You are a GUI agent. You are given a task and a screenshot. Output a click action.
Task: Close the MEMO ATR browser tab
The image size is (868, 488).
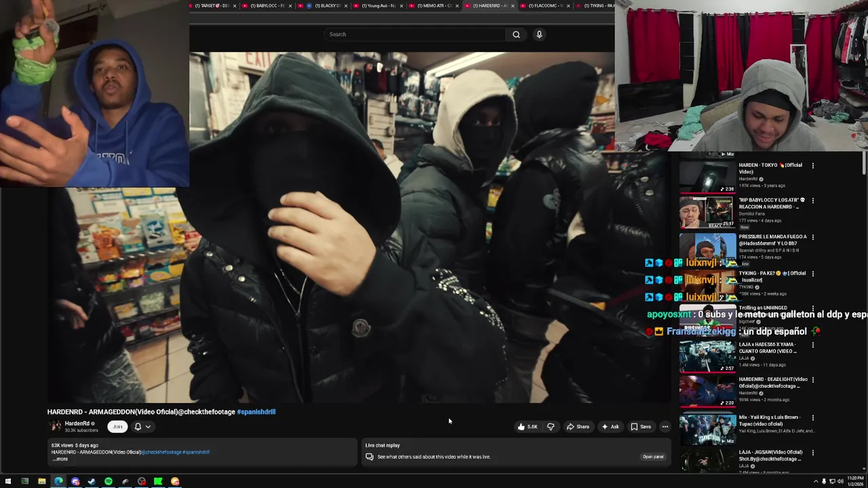point(457,5)
